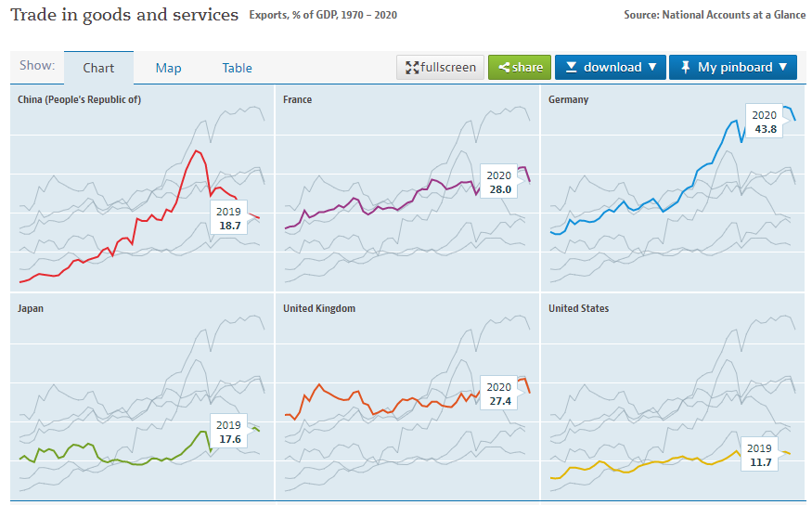The image size is (812, 505).
Task: Click the download arrow icon
Action: (x=572, y=67)
